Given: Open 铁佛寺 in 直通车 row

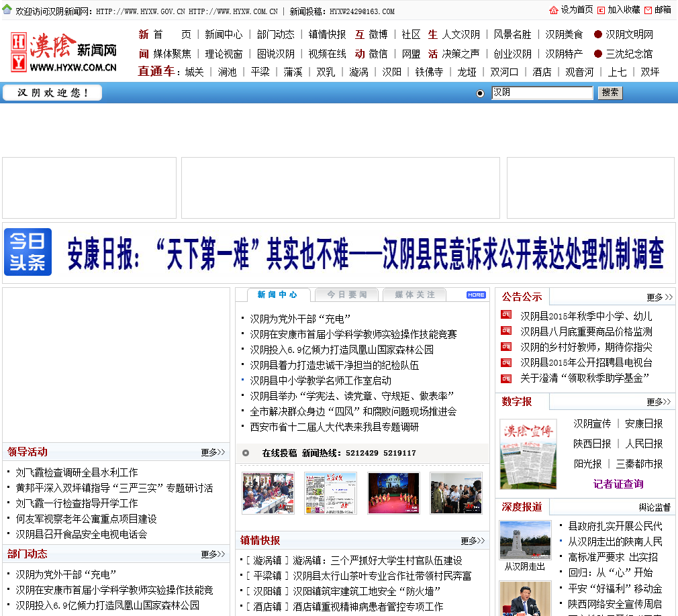Looking at the screenshot, I should pyautogui.click(x=429, y=72).
